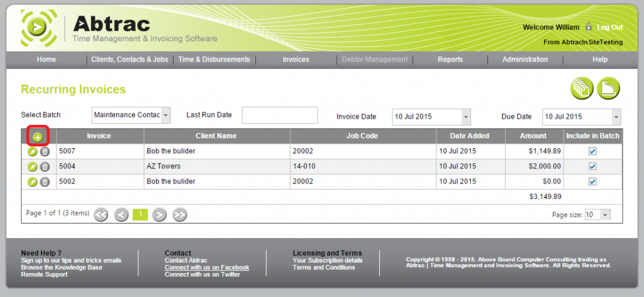The height and width of the screenshot is (297, 644).
Task: Uncheck Include in Batch for invoice 5004
Action: pos(592,166)
